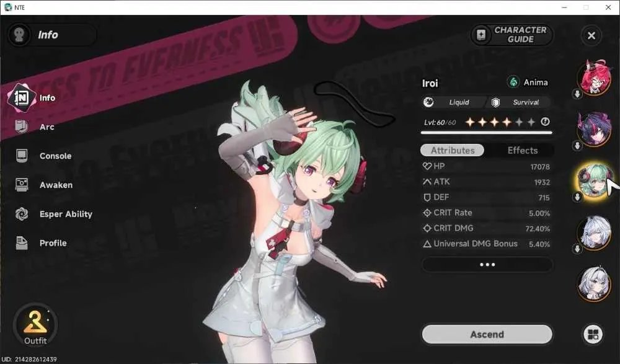
Task: Open the Outfit hanger button
Action: (x=35, y=326)
